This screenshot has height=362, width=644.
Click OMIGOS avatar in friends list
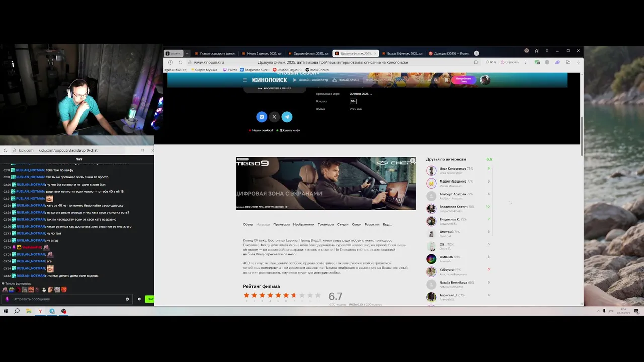(x=431, y=259)
